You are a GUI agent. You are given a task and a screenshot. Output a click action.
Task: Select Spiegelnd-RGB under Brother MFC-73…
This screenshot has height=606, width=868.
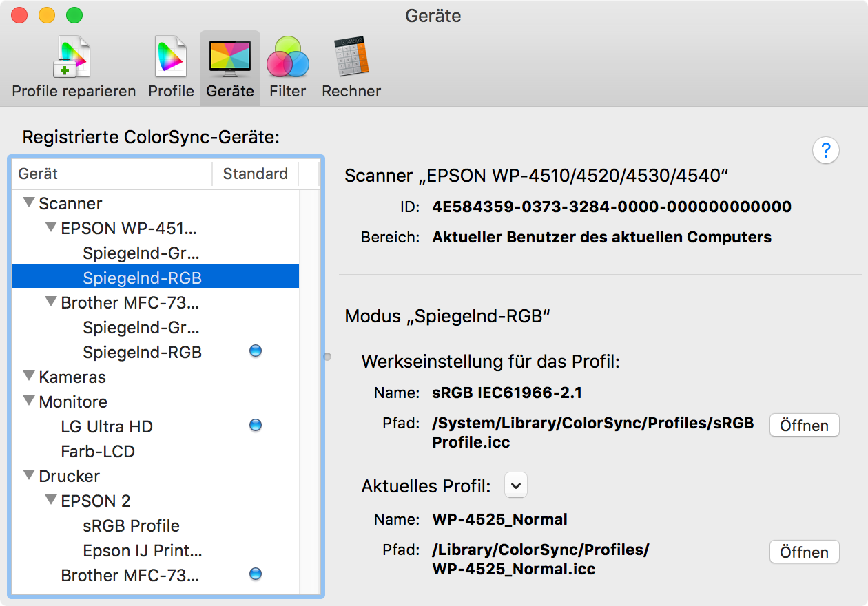(156, 352)
